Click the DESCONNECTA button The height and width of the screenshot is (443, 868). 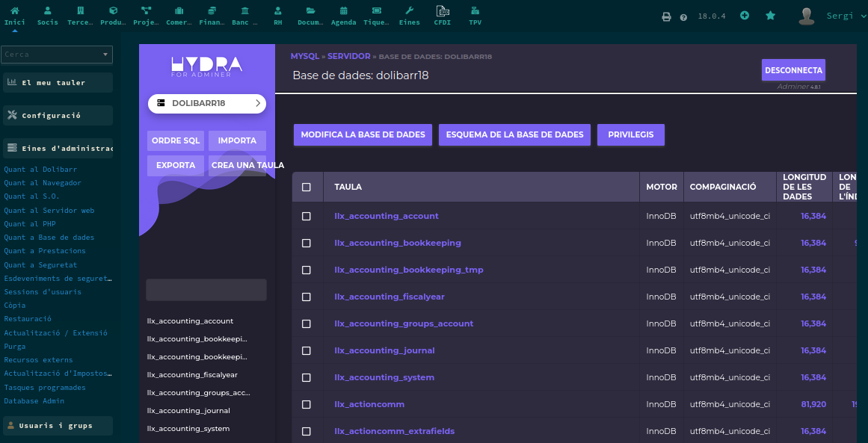[793, 70]
